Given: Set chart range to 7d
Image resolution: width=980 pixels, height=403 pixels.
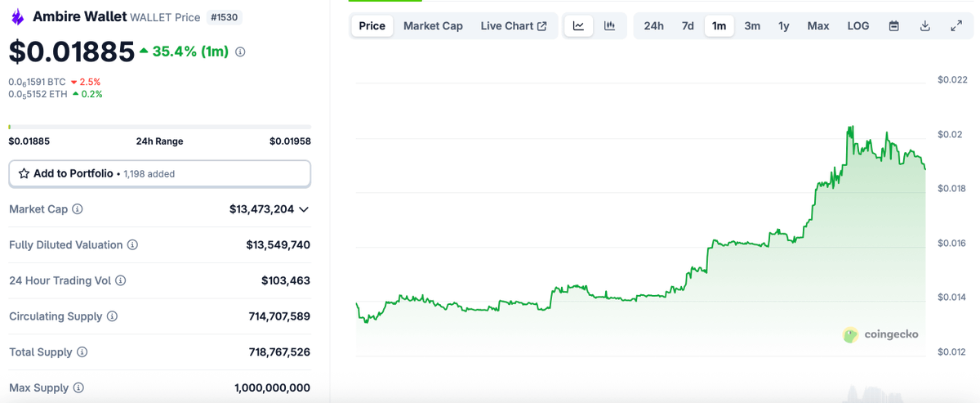Looking at the screenshot, I should [688, 26].
